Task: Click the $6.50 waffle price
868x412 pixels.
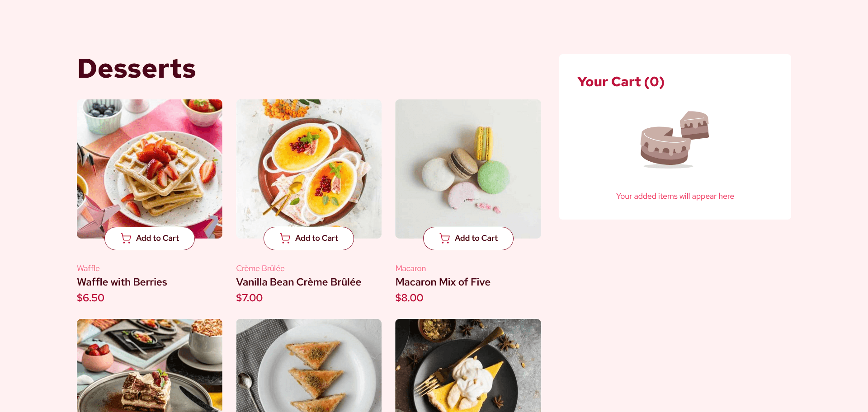Action: point(90,298)
